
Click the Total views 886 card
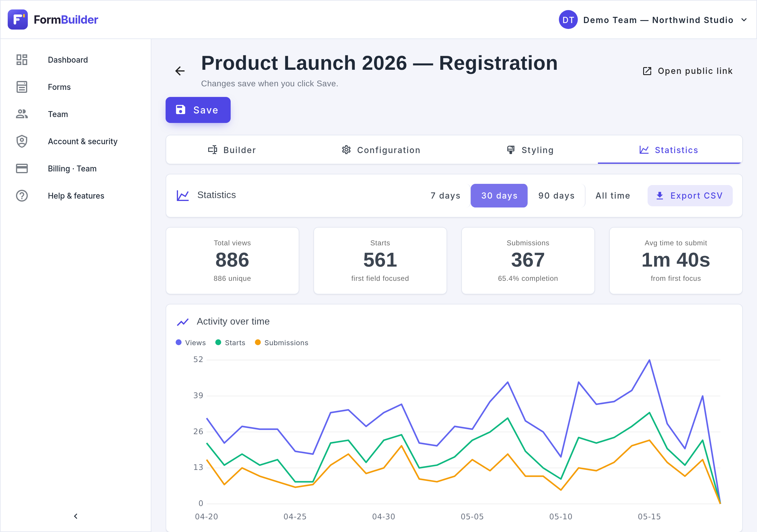tap(232, 260)
